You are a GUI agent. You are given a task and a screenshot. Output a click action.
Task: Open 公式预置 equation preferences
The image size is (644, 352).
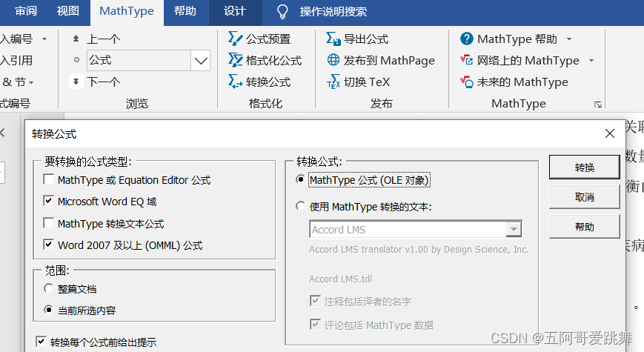point(259,39)
